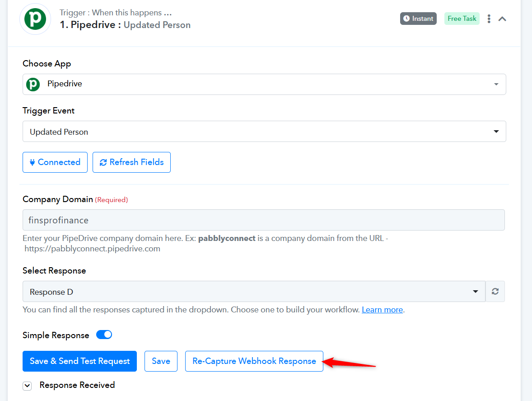Click the refresh icon beside Response D
Image resolution: width=532 pixels, height=401 pixels.
click(x=495, y=291)
